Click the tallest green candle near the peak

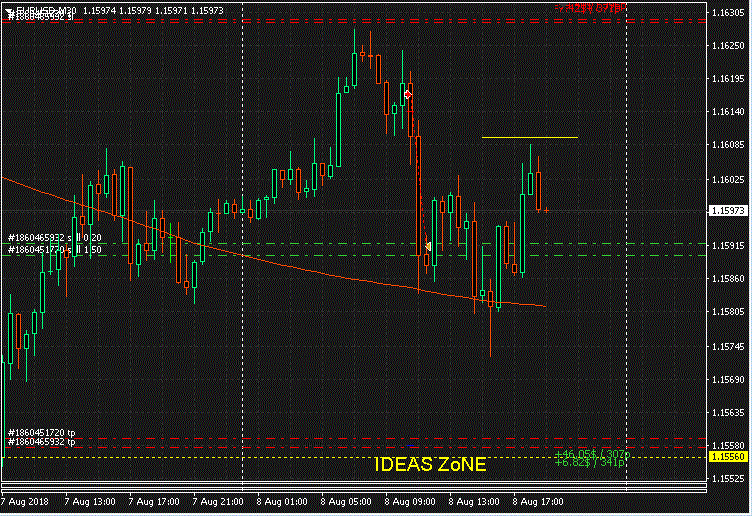pyautogui.click(x=356, y=58)
